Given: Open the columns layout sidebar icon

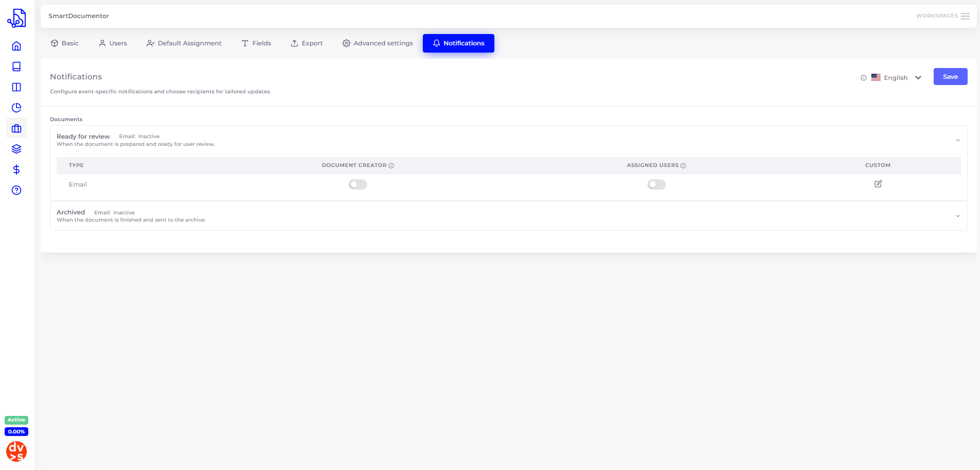Looking at the screenshot, I should tap(16, 87).
